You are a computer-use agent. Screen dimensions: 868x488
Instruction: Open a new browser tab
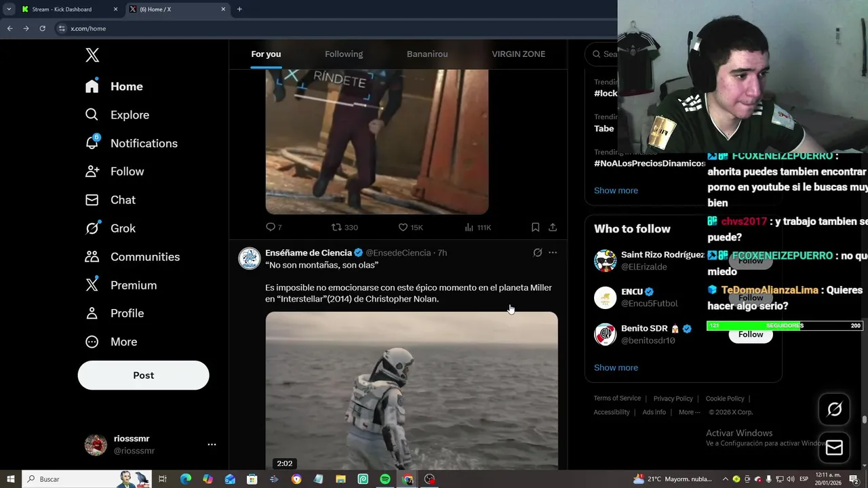pyautogui.click(x=239, y=9)
